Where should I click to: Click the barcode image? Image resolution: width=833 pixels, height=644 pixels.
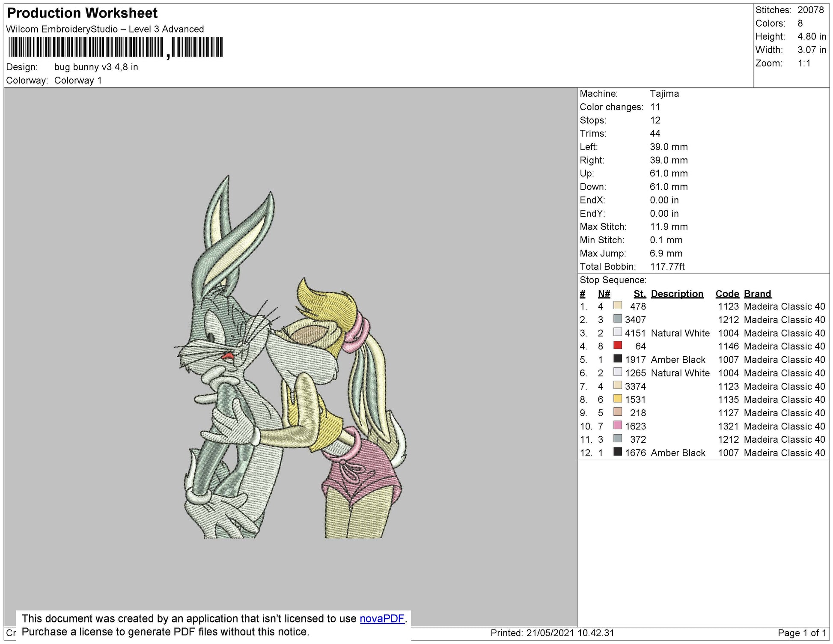coord(116,47)
